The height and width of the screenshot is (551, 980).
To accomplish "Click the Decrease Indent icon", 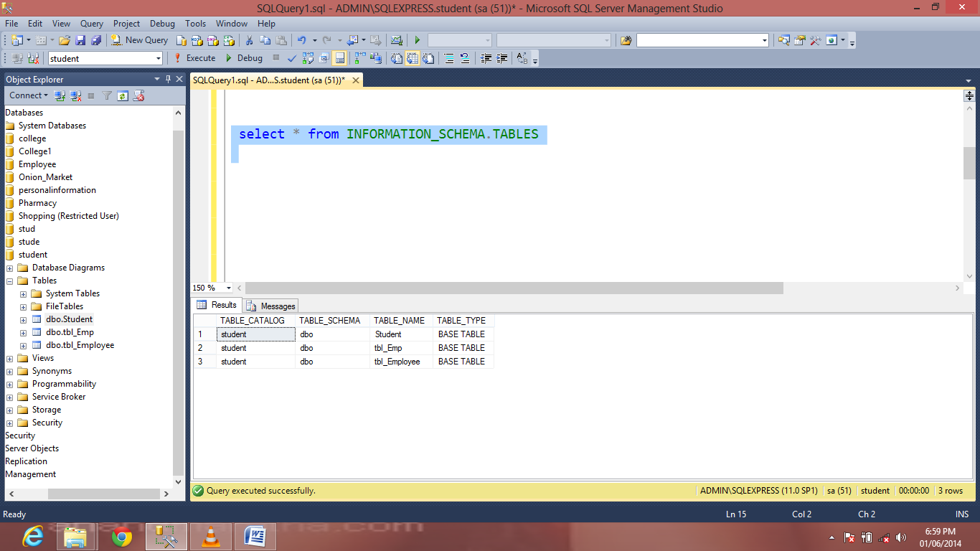I will click(x=486, y=58).
